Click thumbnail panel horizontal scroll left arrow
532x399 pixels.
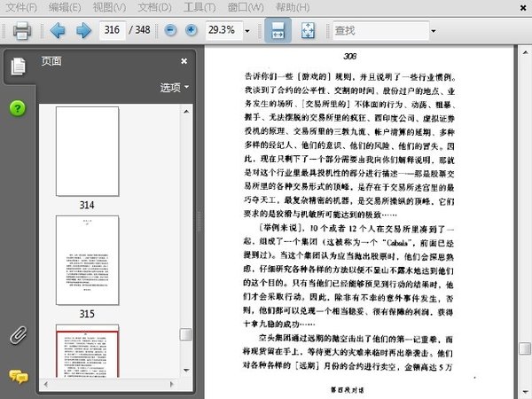46,385
